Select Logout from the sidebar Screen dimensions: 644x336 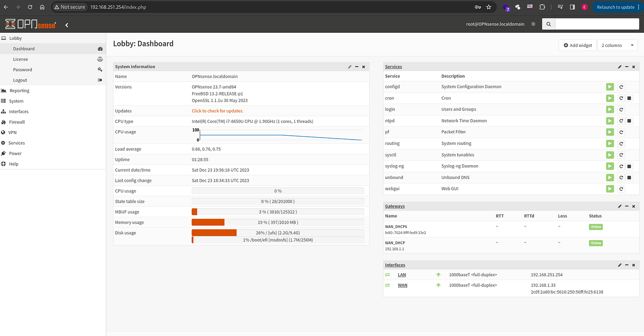(x=53, y=80)
